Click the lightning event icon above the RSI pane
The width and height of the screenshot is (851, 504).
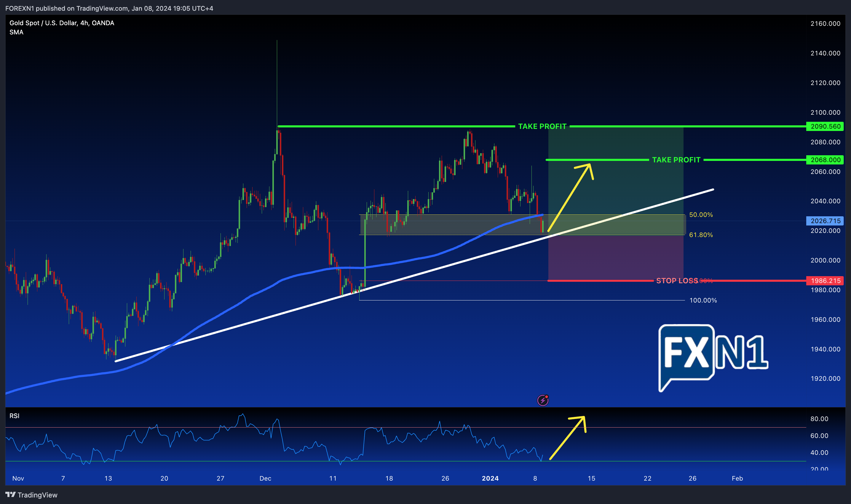542,400
